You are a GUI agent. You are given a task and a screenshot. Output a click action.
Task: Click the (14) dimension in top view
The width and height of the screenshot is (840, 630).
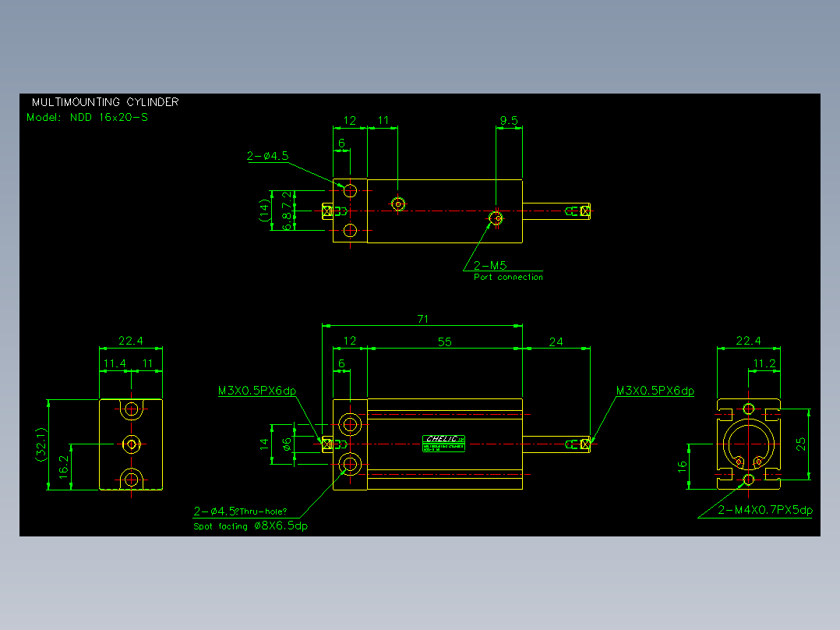pos(264,211)
